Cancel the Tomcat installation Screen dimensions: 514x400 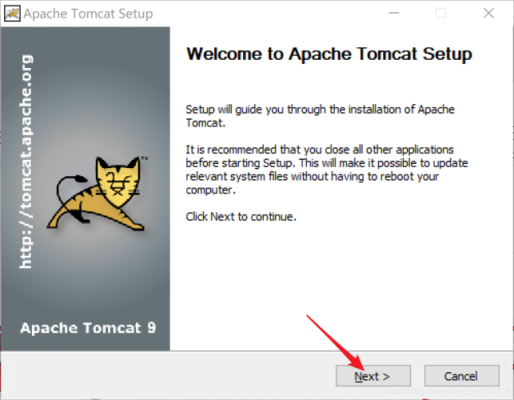tap(462, 376)
